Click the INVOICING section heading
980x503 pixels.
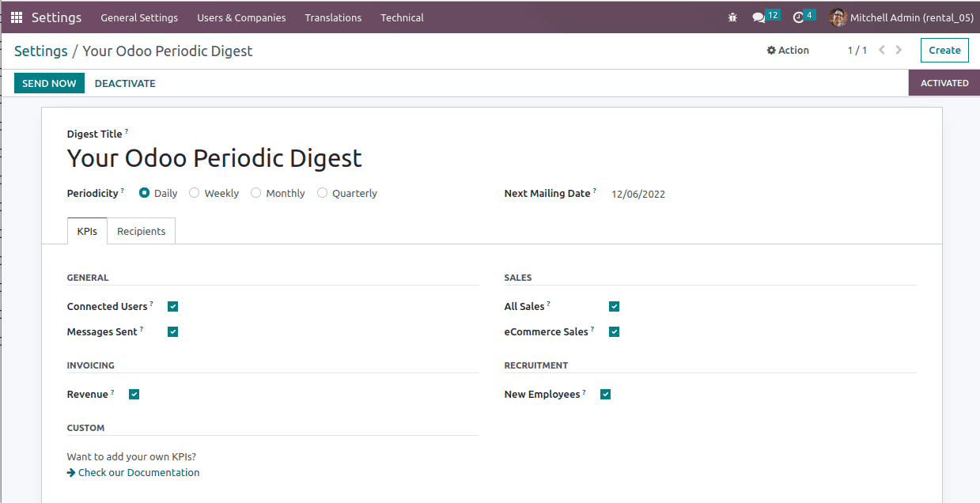coord(91,365)
